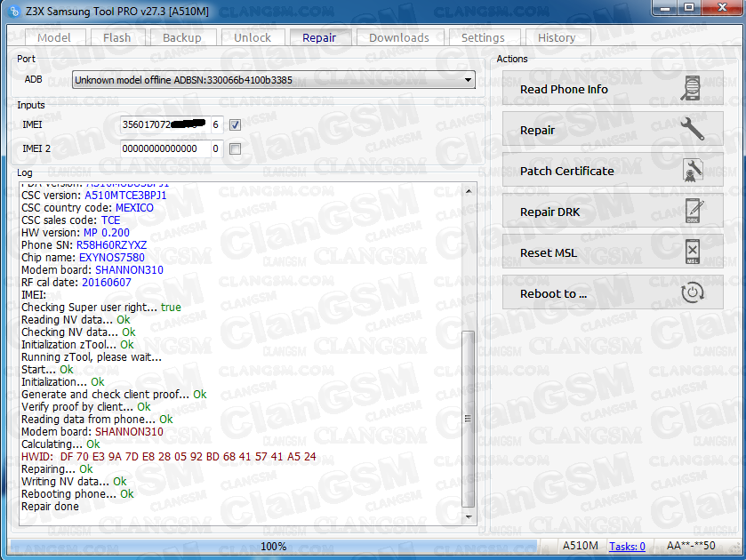Screen dimensions: 746x560
Task: Click the Read Phone Info button
Action: click(613, 89)
